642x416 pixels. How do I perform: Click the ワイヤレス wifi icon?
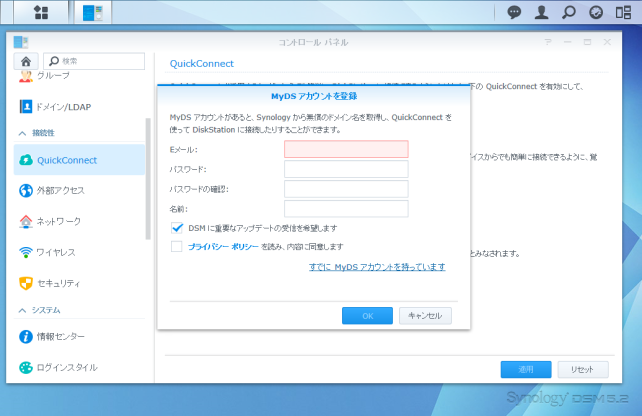point(26,252)
